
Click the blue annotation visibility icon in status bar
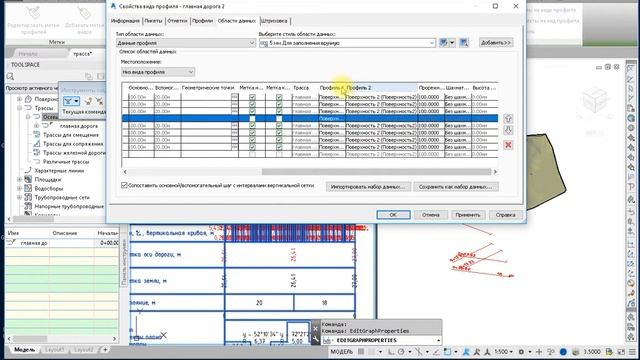click(x=467, y=351)
